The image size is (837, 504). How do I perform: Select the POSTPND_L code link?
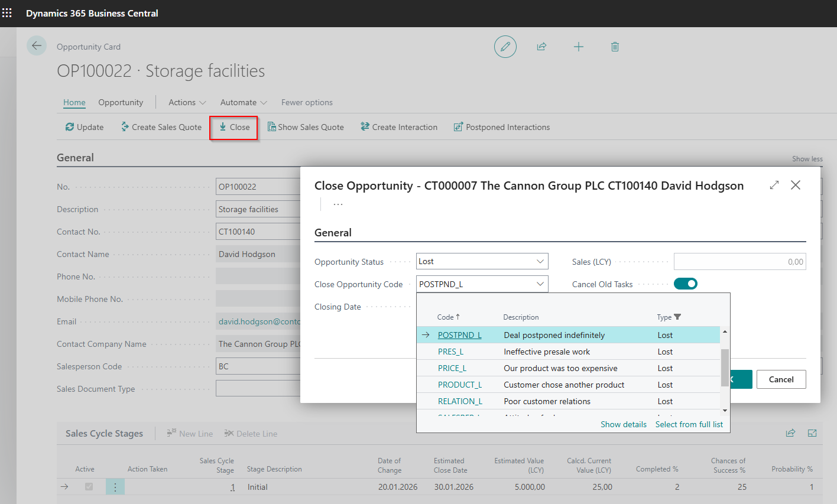click(460, 335)
